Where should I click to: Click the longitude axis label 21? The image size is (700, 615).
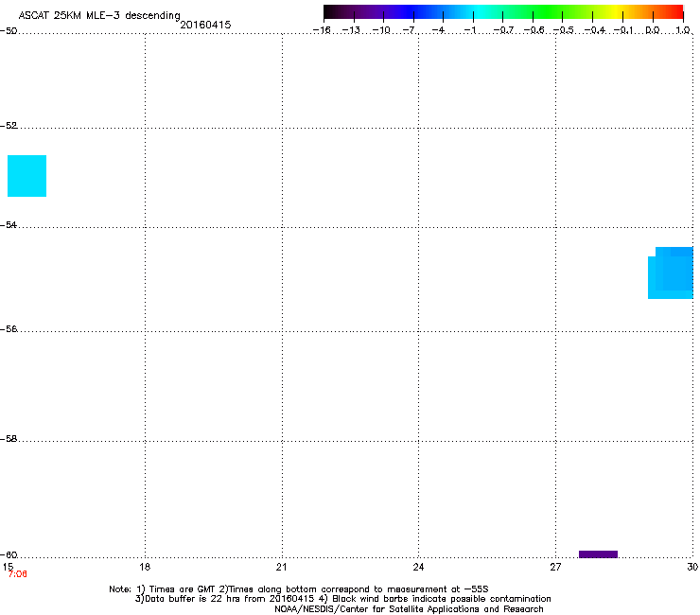pos(281,567)
